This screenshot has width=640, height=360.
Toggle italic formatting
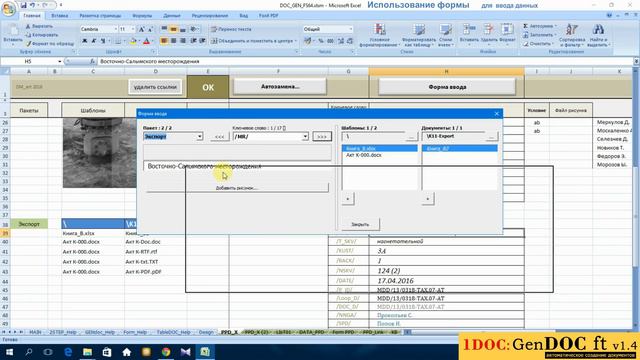point(93,41)
